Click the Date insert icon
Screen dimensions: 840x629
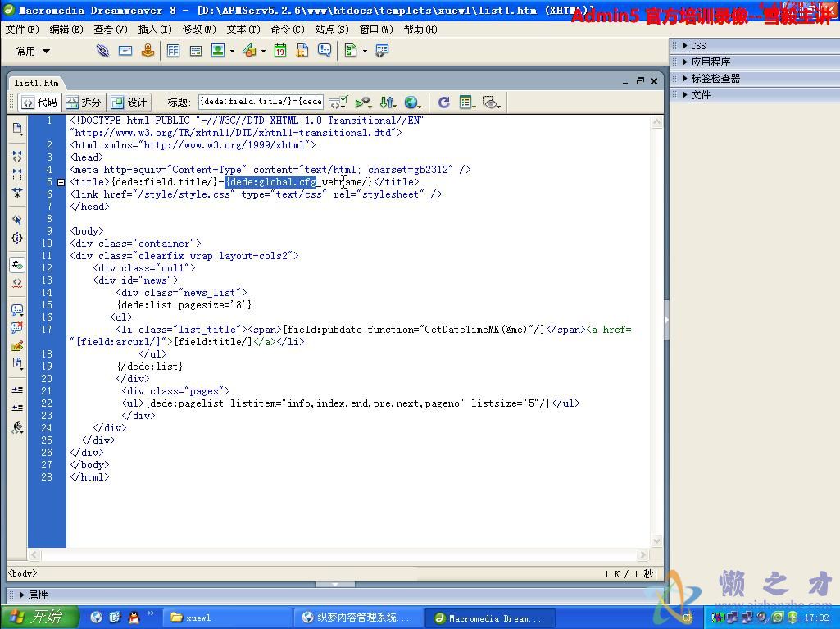[280, 51]
